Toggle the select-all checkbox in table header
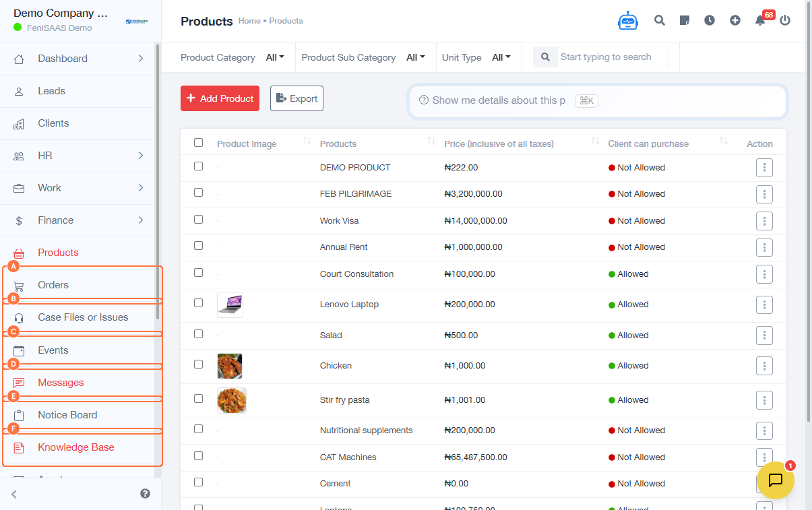Image resolution: width=812 pixels, height=510 pixels. tap(198, 142)
